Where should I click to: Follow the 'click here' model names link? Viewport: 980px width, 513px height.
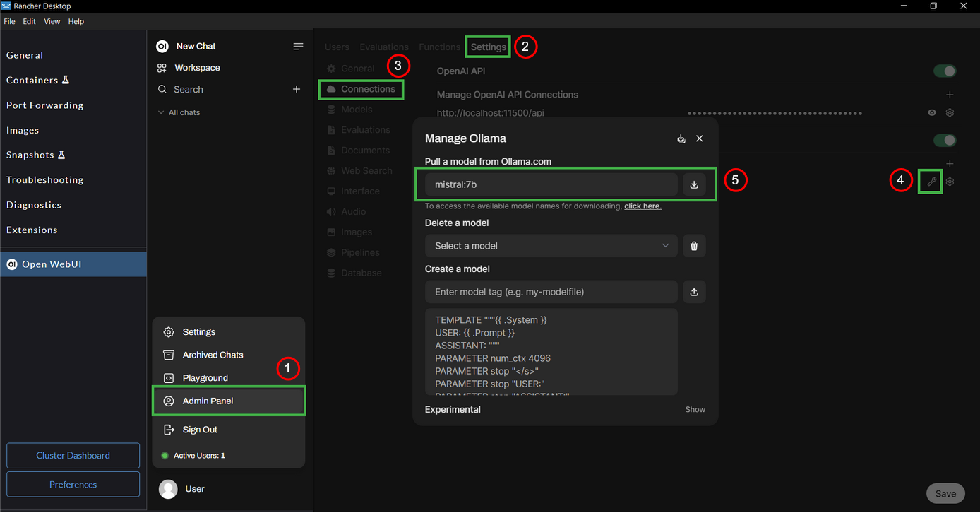(x=643, y=206)
